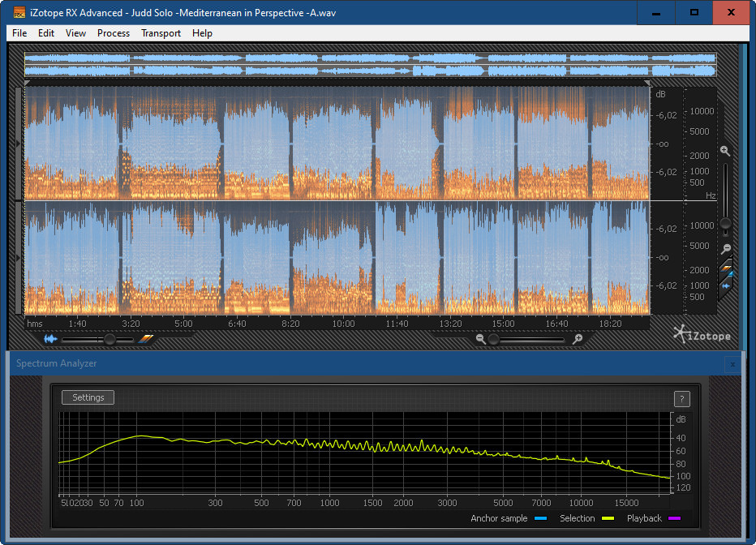Open the Process menu

tap(114, 33)
